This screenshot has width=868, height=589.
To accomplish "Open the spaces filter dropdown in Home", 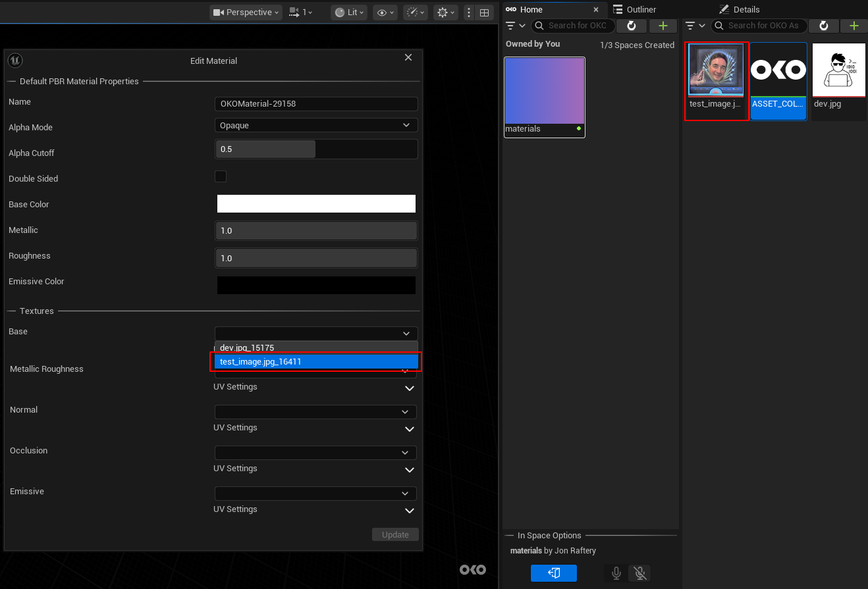I will point(515,26).
